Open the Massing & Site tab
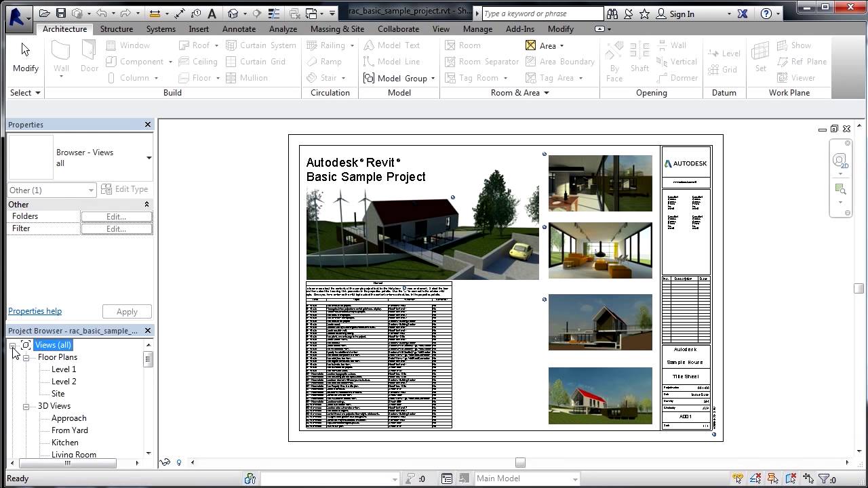 coord(337,29)
